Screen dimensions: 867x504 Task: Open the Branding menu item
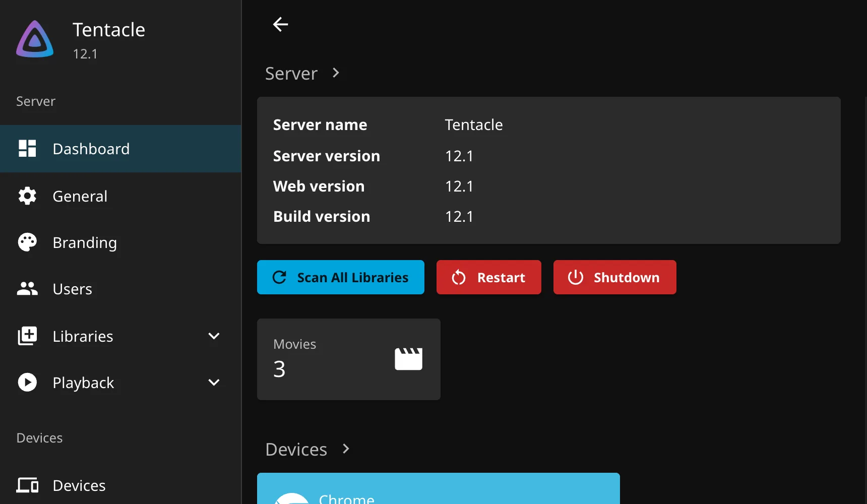pos(121,242)
